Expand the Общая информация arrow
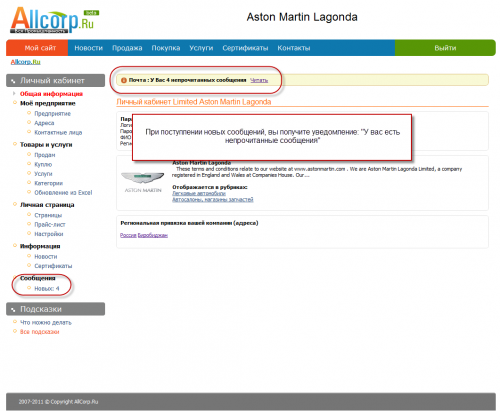 [14, 93]
